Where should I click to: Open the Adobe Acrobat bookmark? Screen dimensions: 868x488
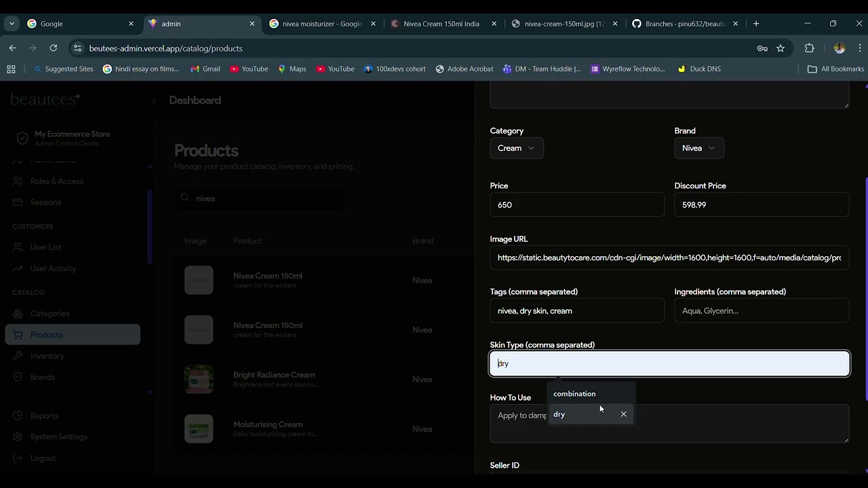tap(464, 68)
